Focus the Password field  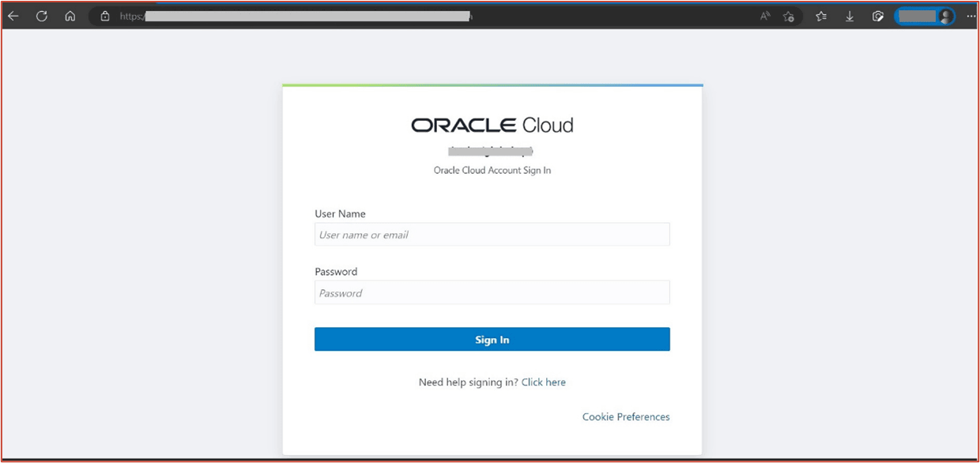pos(492,292)
